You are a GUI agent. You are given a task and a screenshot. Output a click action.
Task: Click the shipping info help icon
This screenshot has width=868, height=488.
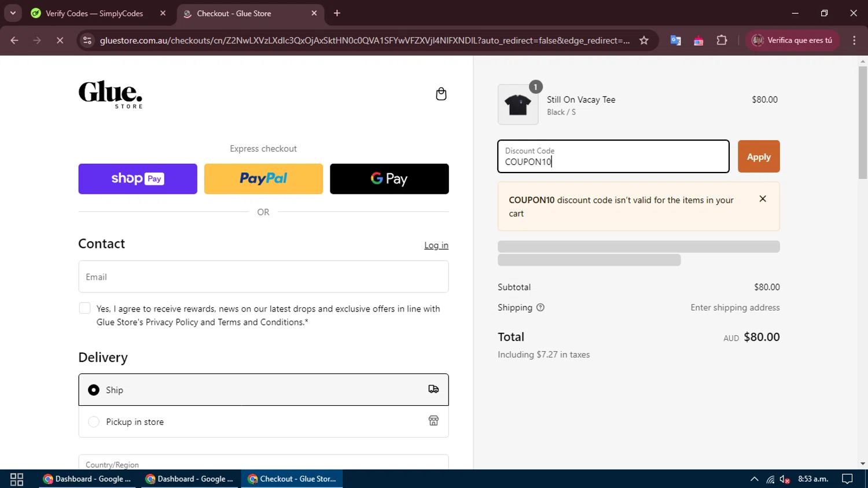[540, 307]
